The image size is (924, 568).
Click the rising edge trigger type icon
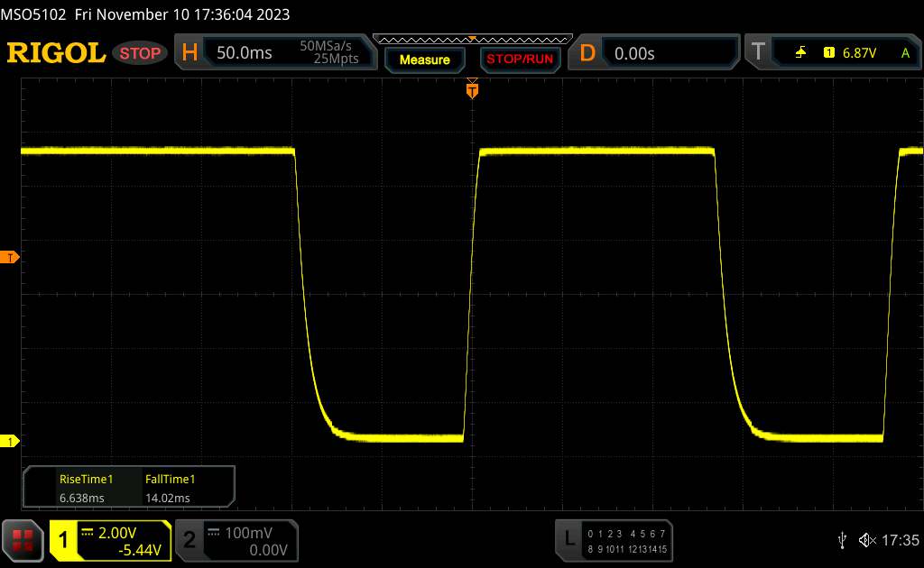[x=800, y=53]
